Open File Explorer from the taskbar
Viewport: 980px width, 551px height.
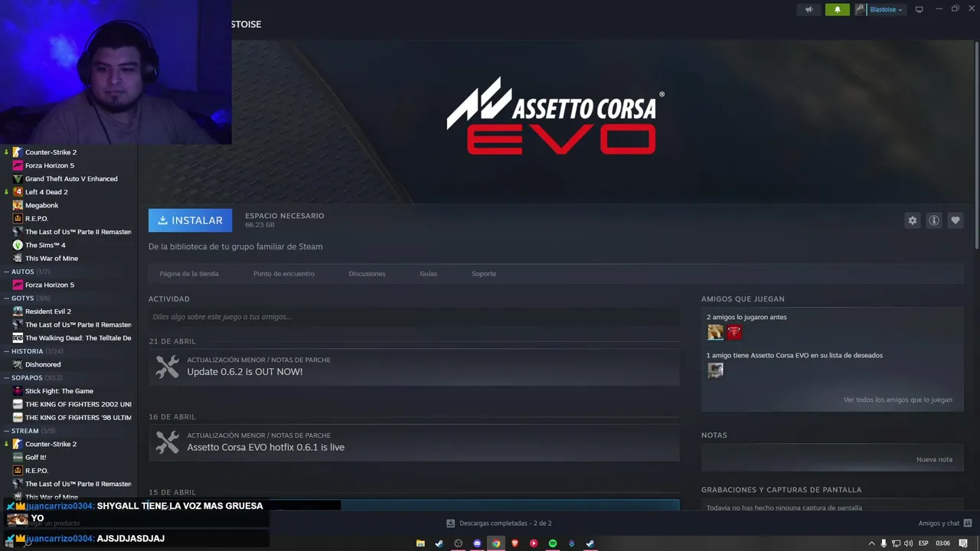[x=420, y=543]
